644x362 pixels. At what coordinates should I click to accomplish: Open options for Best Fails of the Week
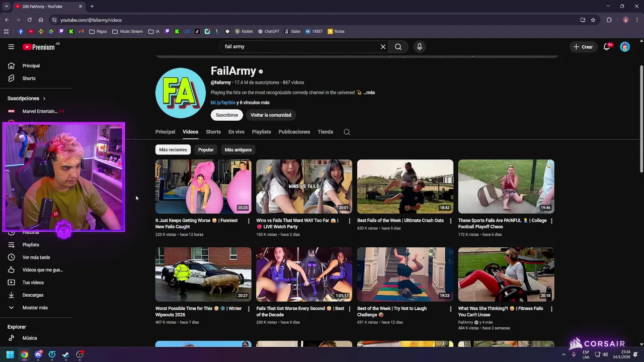pyautogui.click(x=450, y=221)
